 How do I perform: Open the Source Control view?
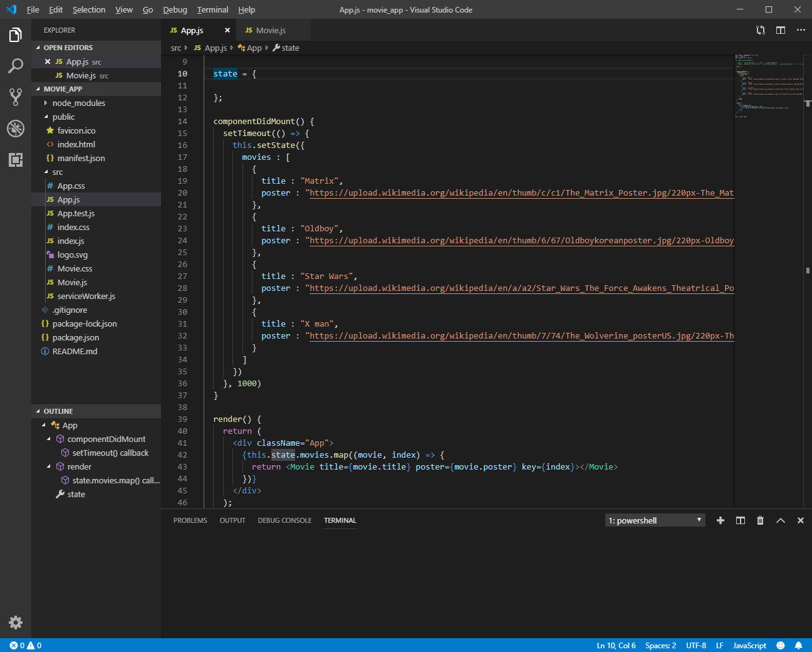coord(16,97)
